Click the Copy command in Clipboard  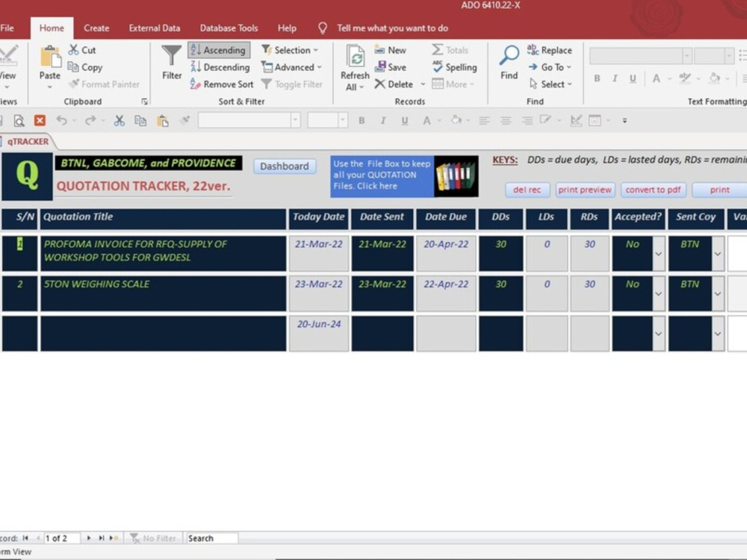click(85, 67)
